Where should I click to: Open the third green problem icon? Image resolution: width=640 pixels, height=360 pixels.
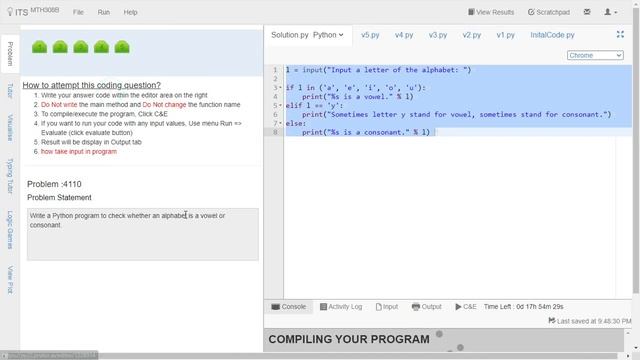tap(81, 47)
